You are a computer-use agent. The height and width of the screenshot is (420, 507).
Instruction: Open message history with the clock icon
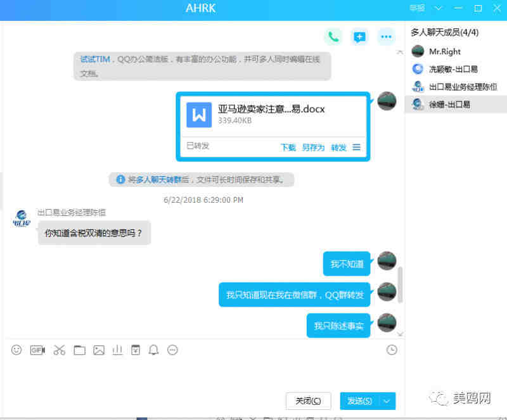pyautogui.click(x=392, y=350)
